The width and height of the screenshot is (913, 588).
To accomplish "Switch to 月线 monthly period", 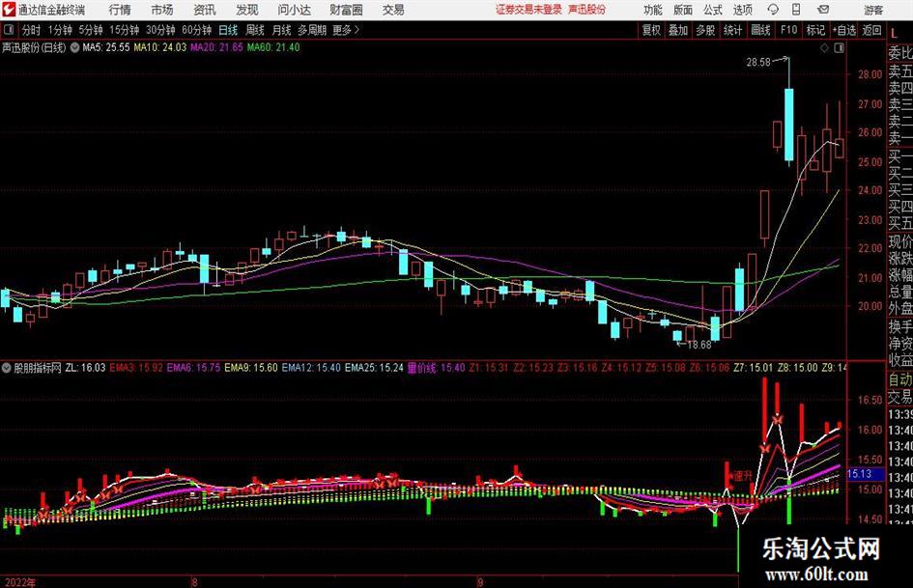I will [281, 30].
